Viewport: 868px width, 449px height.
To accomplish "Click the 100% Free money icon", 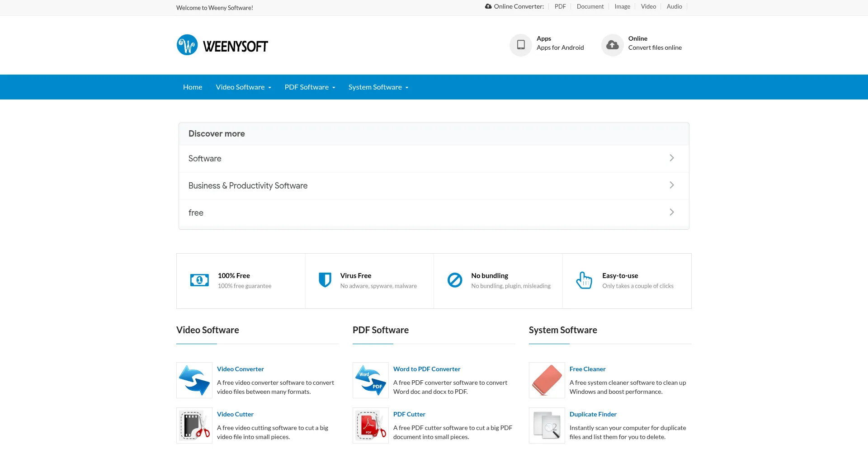I will coord(199,280).
